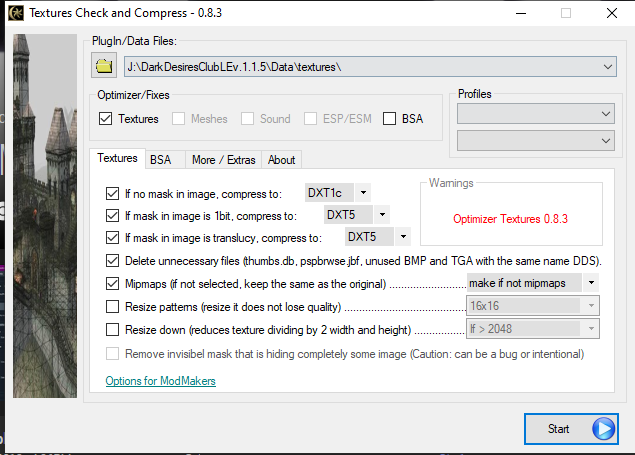Enable Resize down checkbox

[112, 330]
